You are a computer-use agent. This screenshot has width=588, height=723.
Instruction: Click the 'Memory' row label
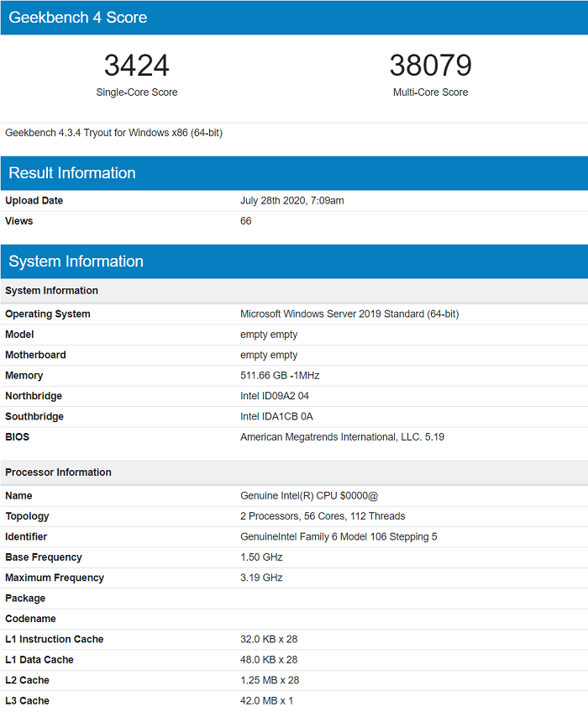click(x=24, y=376)
